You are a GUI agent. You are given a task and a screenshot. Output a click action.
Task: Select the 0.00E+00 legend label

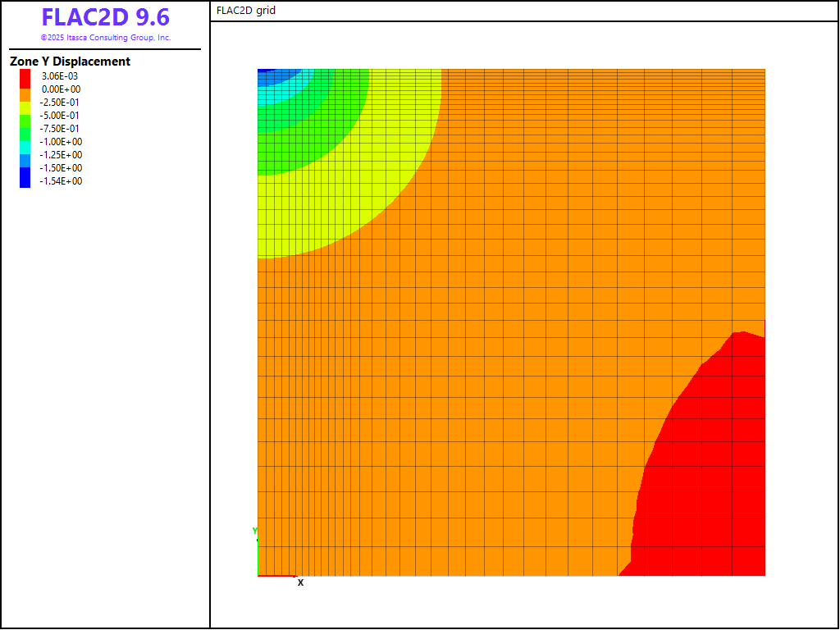tap(62, 89)
